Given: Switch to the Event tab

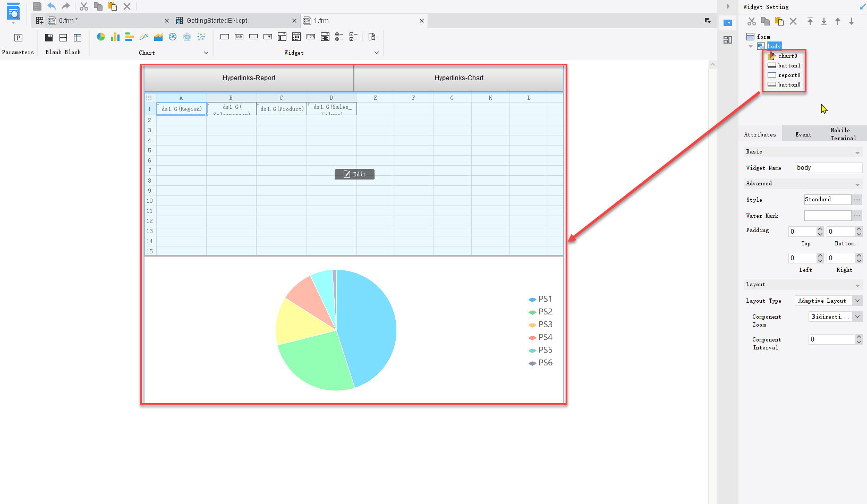Looking at the screenshot, I should 803,134.
